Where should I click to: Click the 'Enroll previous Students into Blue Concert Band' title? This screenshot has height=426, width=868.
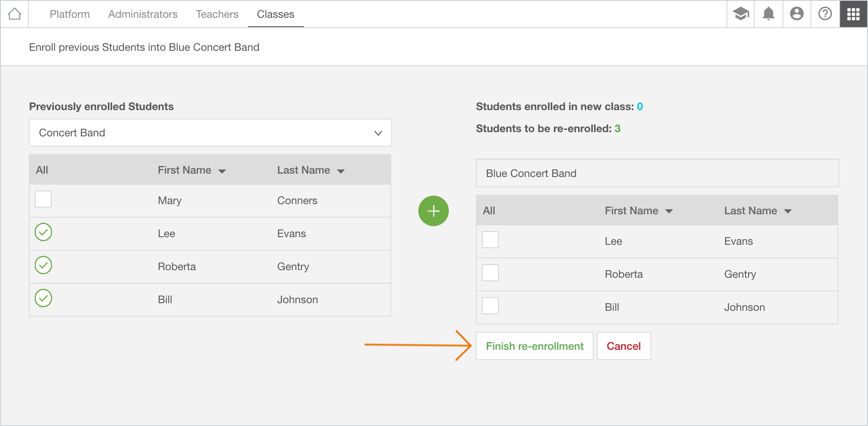[144, 47]
